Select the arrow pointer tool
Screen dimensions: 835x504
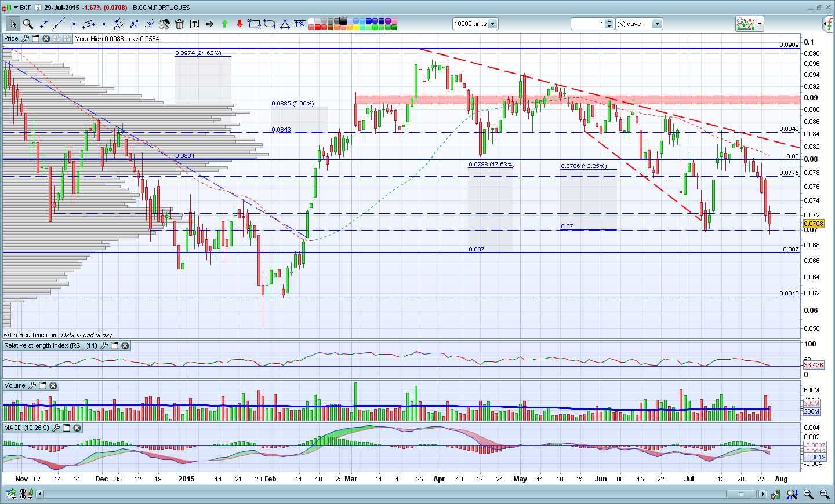pyautogui.click(x=13, y=24)
